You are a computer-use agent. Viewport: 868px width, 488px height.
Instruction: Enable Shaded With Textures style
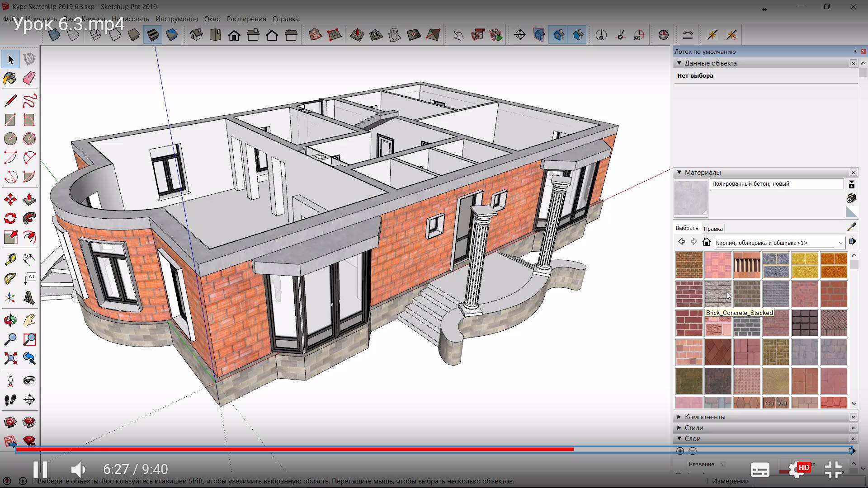click(153, 35)
